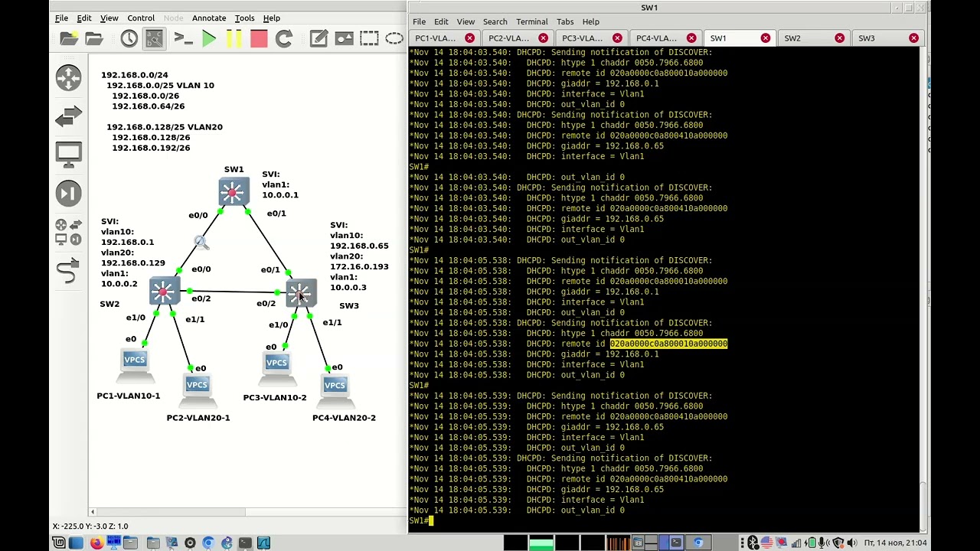The width and height of the screenshot is (980, 551).
Task: Open the clock calendar in taskbar
Action: pyautogui.click(x=896, y=543)
